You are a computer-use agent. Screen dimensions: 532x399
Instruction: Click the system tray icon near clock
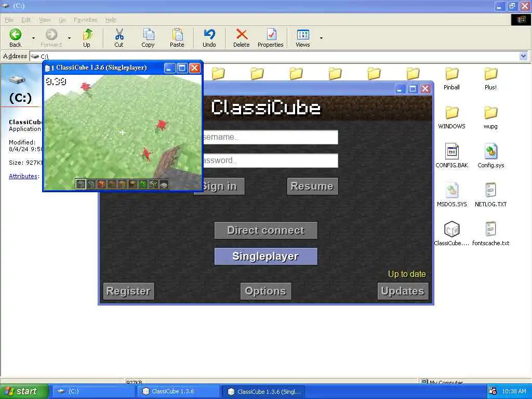(493, 391)
